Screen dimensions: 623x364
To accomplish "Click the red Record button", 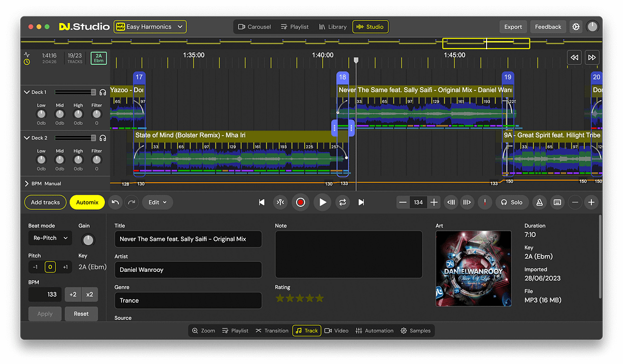I will click(x=300, y=203).
